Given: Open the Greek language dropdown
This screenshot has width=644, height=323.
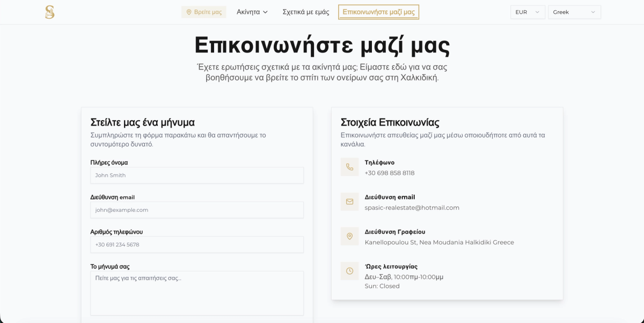Looking at the screenshot, I should (x=574, y=12).
